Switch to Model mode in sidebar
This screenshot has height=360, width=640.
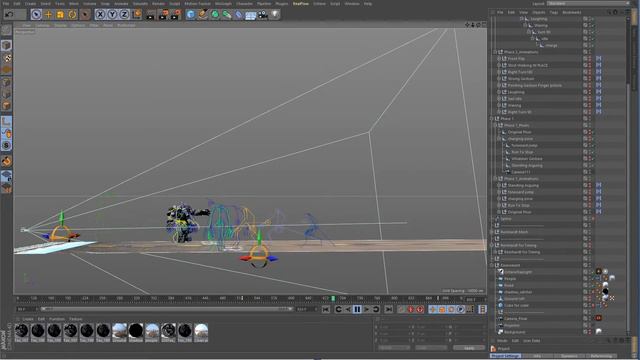point(6,45)
